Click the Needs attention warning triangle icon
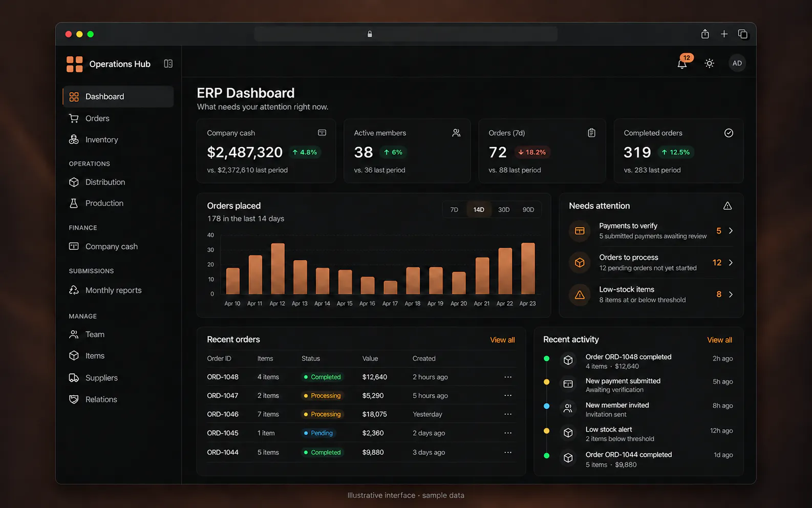Viewport: 812px width, 508px height. click(728, 206)
